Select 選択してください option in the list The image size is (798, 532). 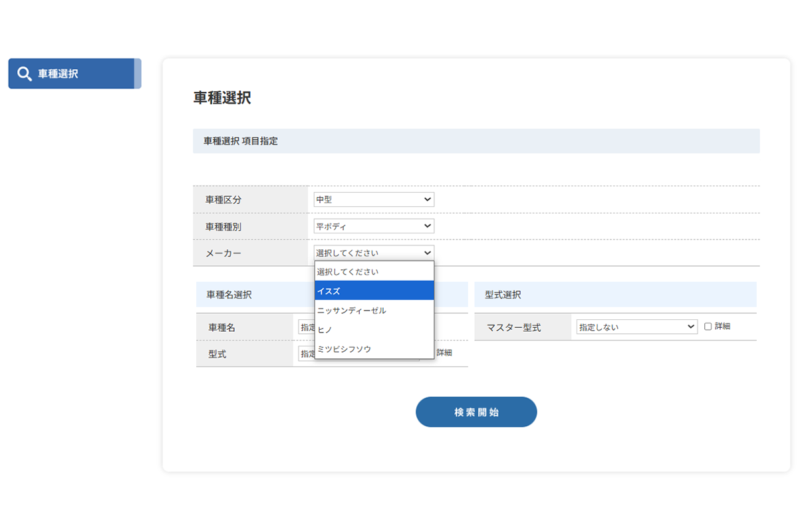pyautogui.click(x=374, y=272)
